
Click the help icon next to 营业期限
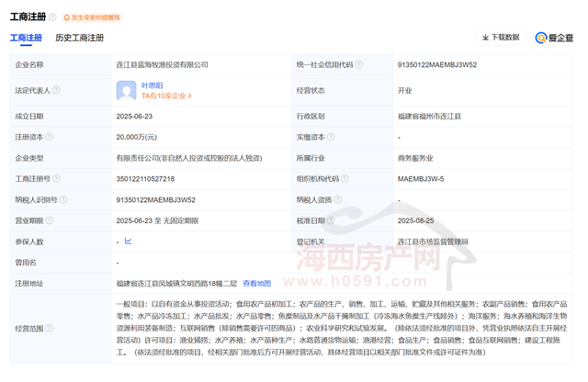pyautogui.click(x=49, y=220)
